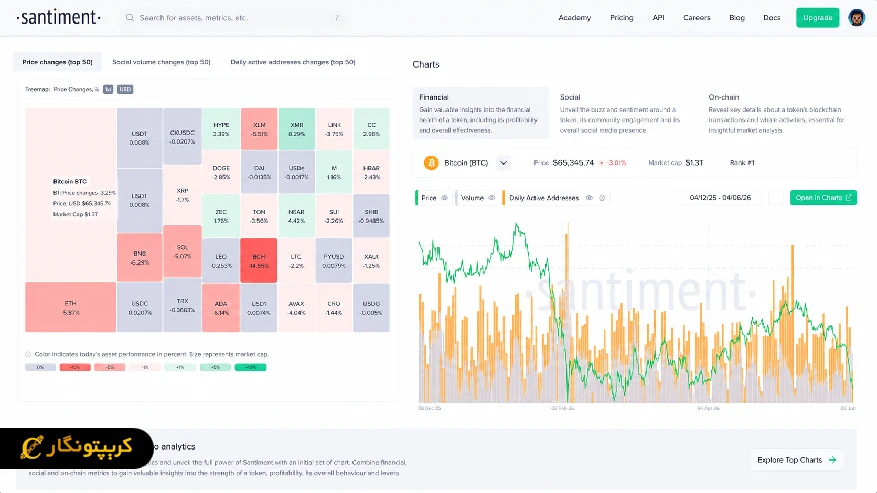Select the USDC treemap cell
The width and height of the screenshot is (877, 493).
(x=139, y=308)
